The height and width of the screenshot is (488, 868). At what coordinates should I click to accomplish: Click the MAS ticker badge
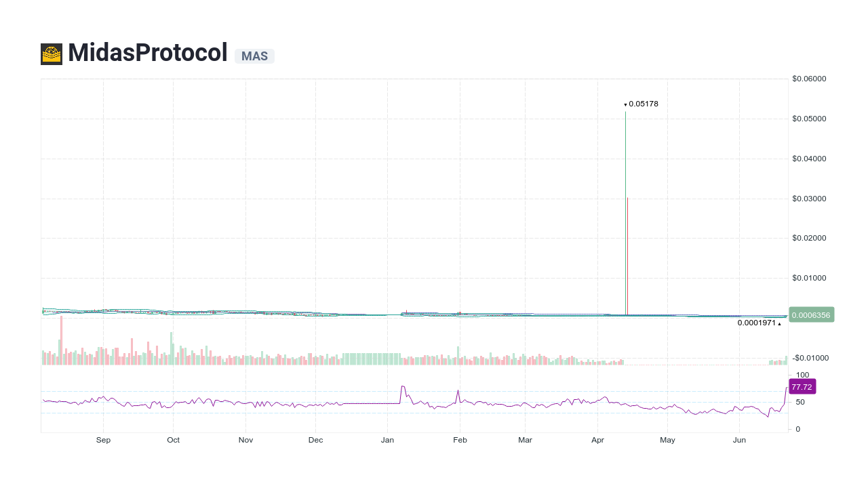(x=254, y=56)
